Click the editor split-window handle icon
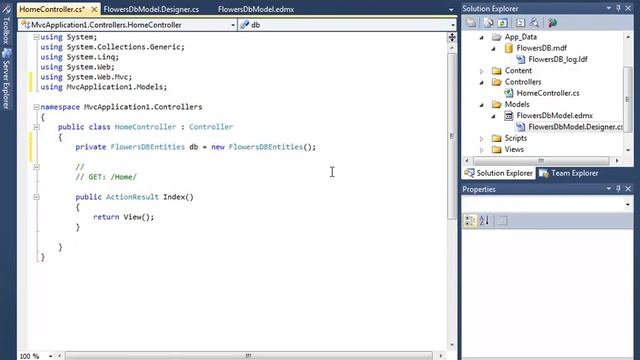This screenshot has width=640, height=360. pyautogui.click(x=452, y=38)
